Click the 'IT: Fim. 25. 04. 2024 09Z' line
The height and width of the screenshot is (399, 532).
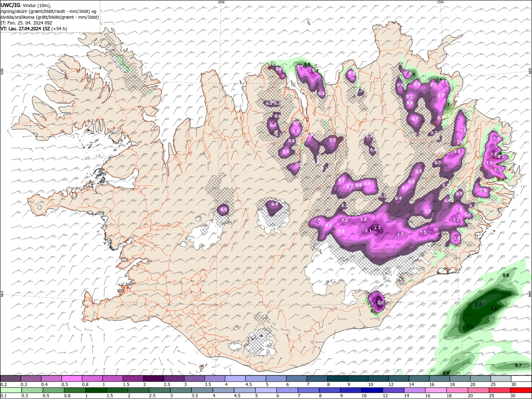pos(25,23)
